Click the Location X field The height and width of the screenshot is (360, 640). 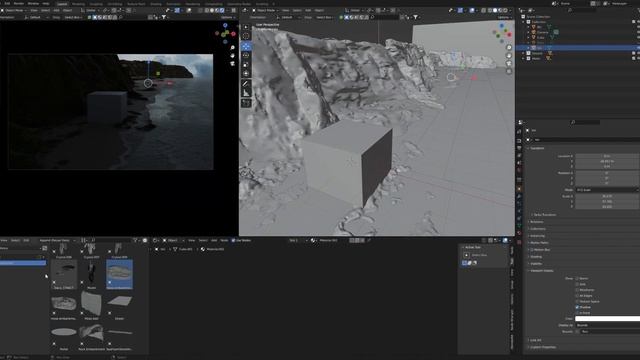[x=607, y=156]
